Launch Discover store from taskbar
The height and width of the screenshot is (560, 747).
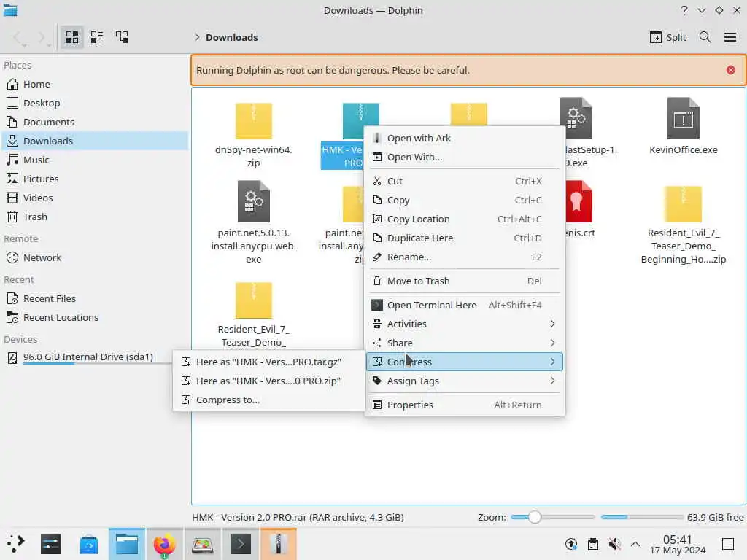88,544
